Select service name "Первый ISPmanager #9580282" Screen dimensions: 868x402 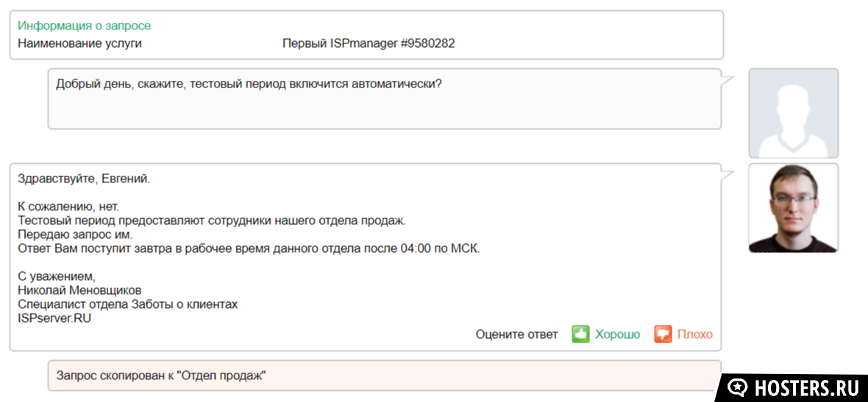[x=369, y=43]
